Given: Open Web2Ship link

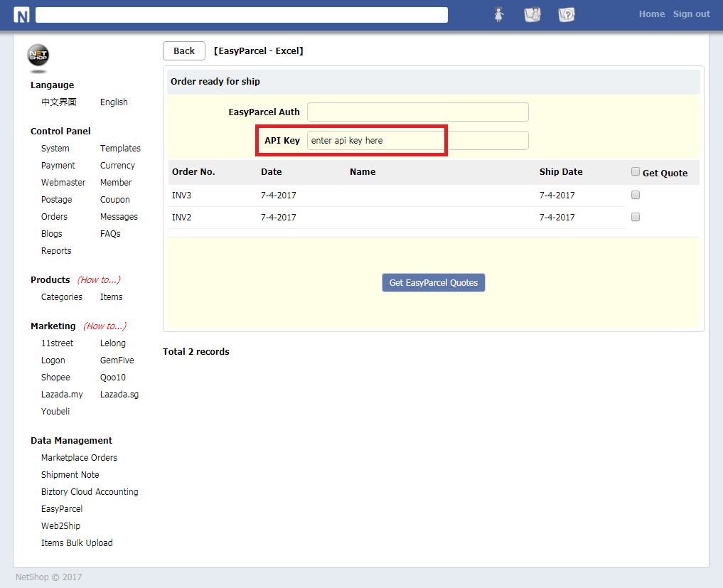Looking at the screenshot, I should click(x=60, y=525).
